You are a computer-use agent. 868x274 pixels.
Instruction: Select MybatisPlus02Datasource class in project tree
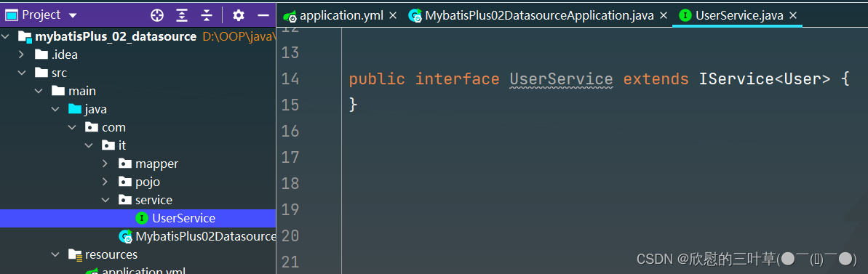tap(138, 236)
